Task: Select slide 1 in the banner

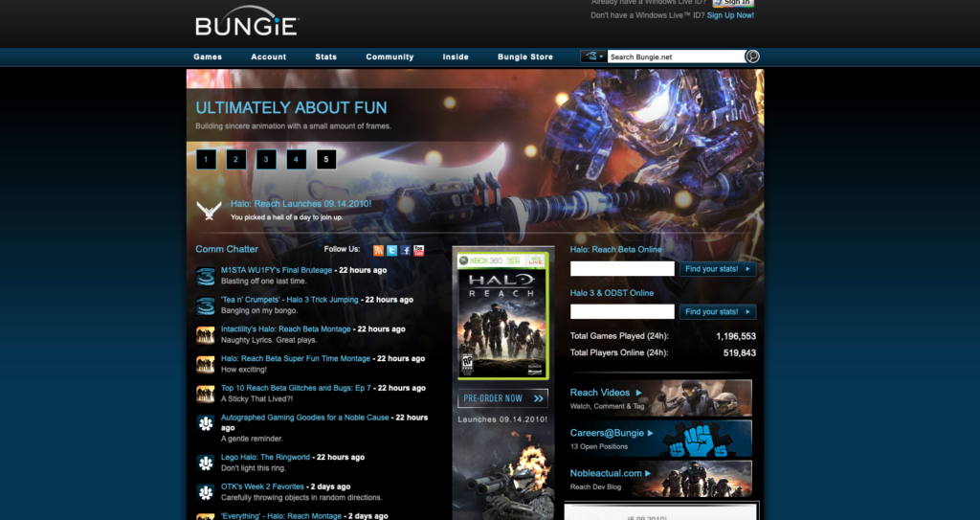Action: click(206, 159)
